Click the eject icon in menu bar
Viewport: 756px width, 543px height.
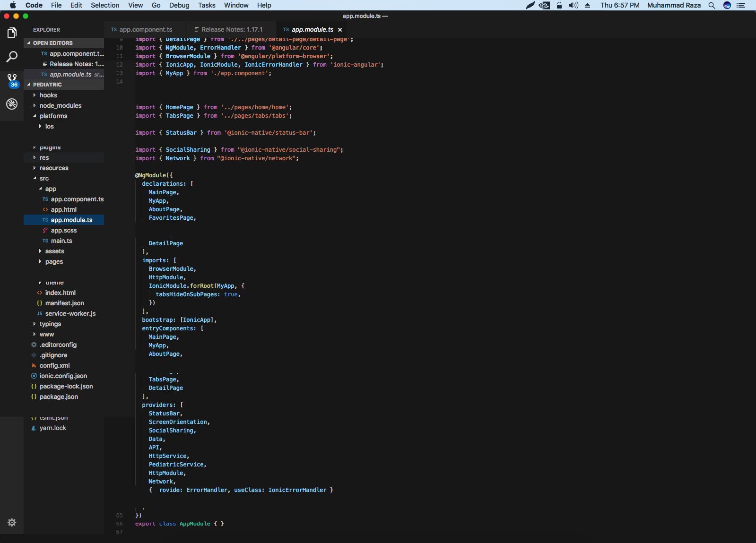(x=588, y=5)
